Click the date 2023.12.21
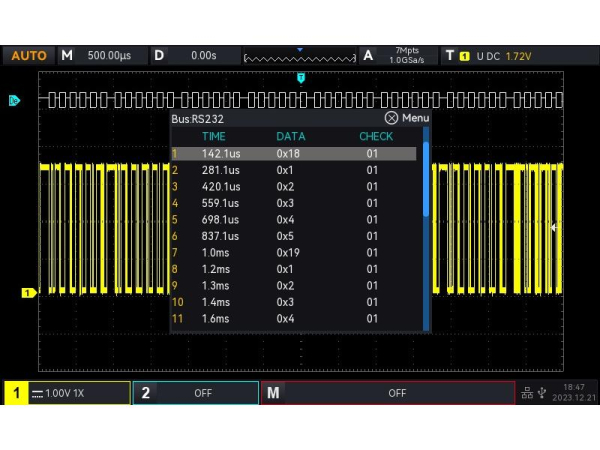 pos(574,398)
